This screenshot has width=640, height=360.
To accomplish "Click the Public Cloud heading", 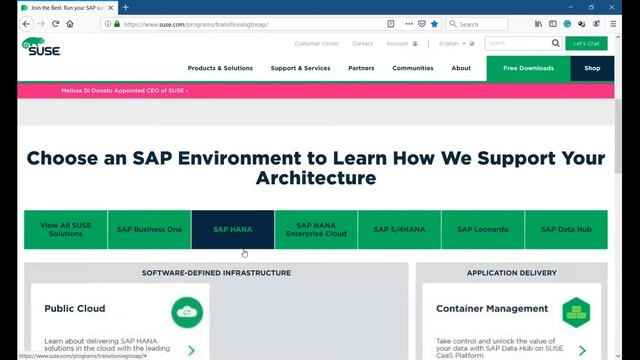I will coord(75,309).
